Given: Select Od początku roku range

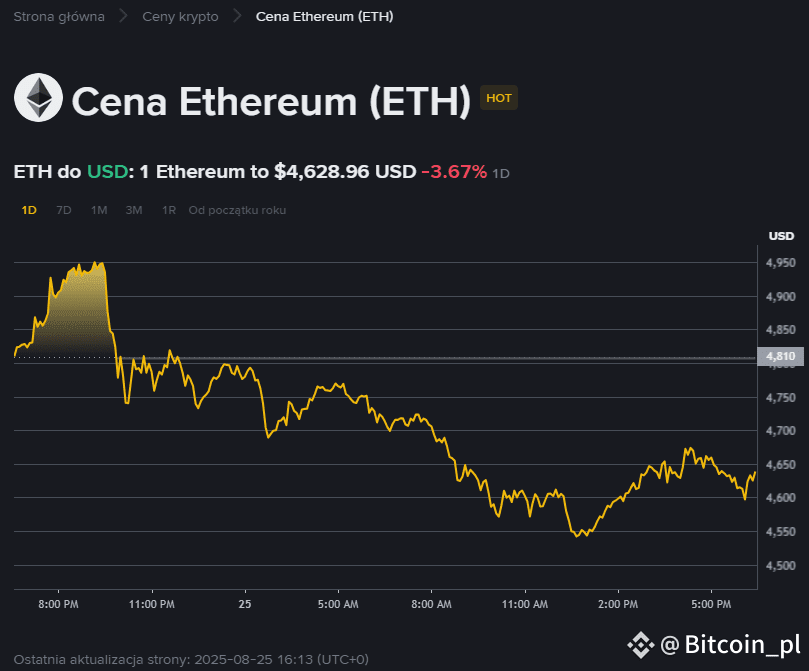Looking at the screenshot, I should tap(237, 210).
